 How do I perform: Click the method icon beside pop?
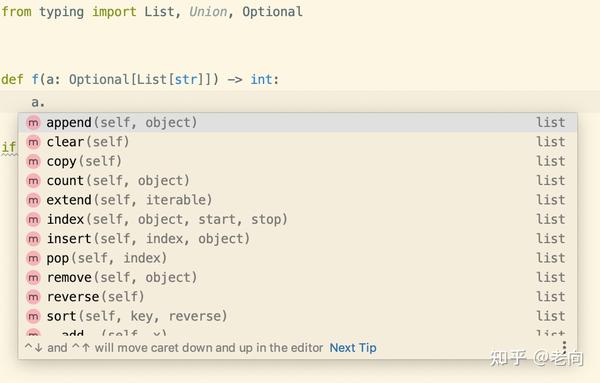(x=33, y=258)
